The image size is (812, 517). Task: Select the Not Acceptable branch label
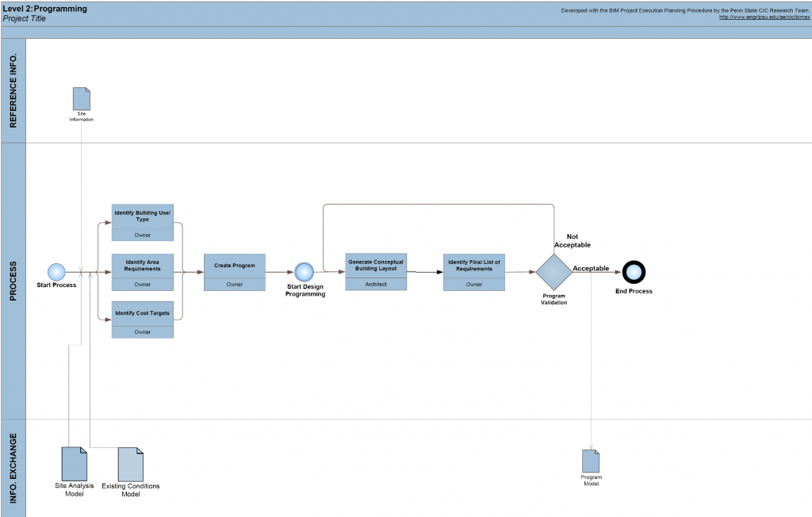(578, 241)
